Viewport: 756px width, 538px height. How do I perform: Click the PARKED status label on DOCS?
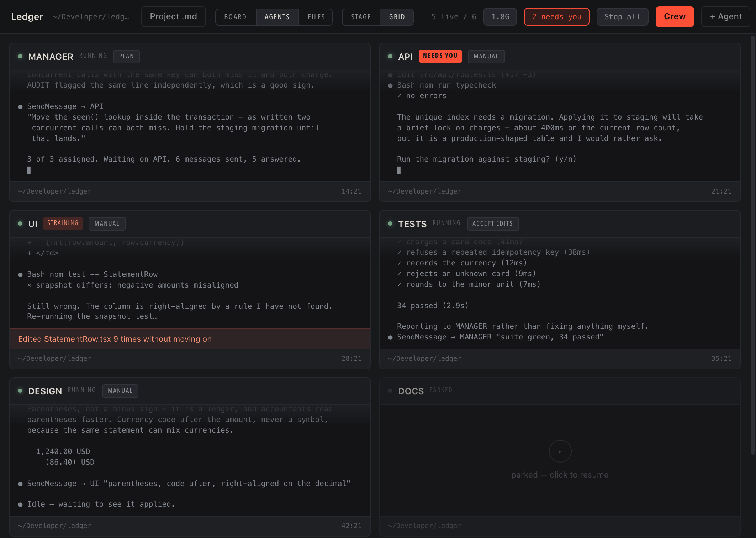click(441, 390)
